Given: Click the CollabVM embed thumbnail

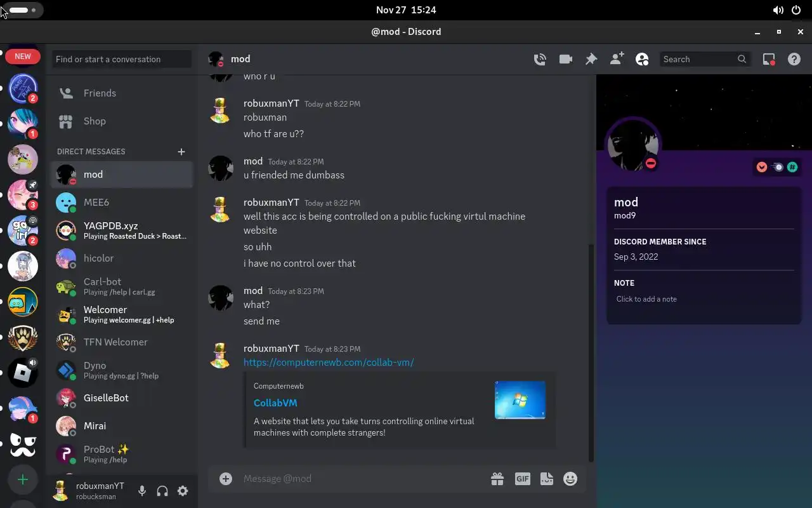Looking at the screenshot, I should coord(520,400).
